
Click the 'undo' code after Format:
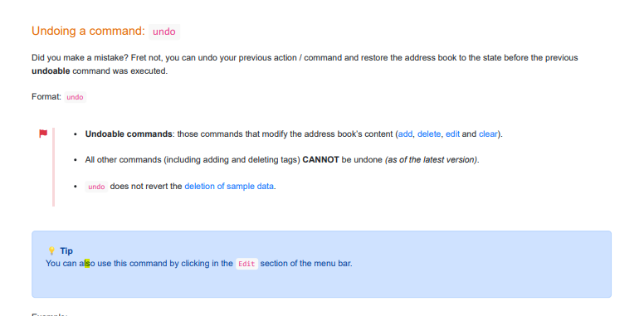coord(75,97)
